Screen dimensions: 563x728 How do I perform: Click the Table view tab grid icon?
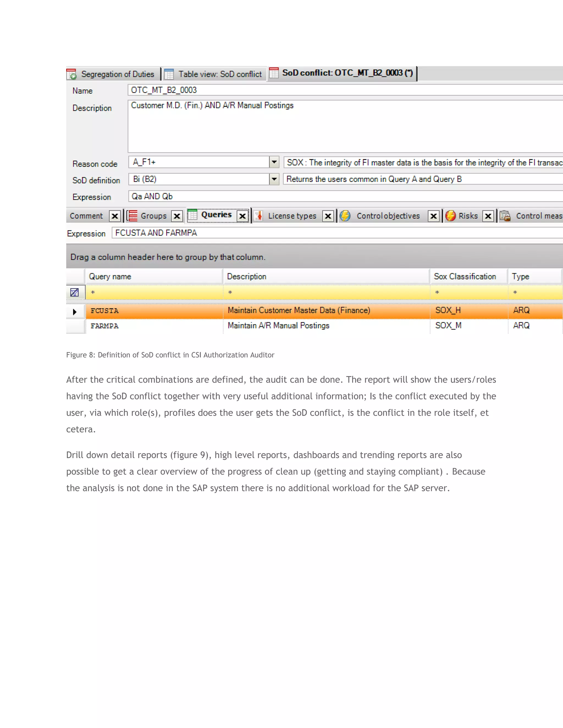169,74
